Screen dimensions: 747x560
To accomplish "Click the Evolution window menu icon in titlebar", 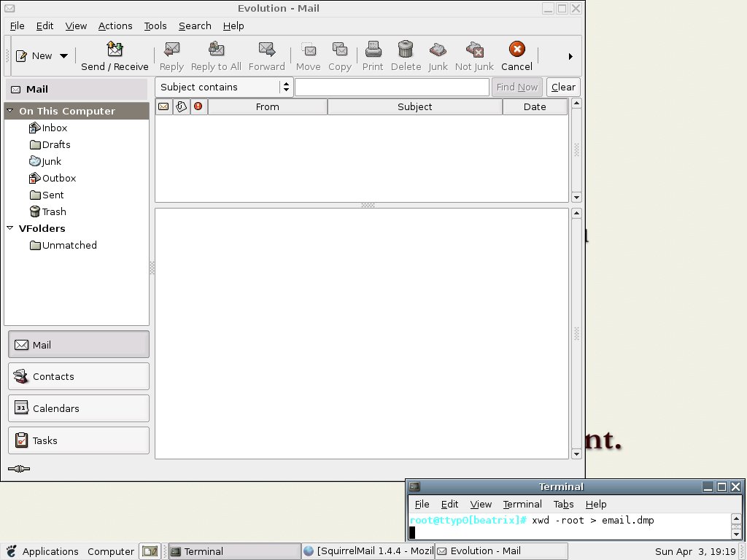I will (9, 8).
